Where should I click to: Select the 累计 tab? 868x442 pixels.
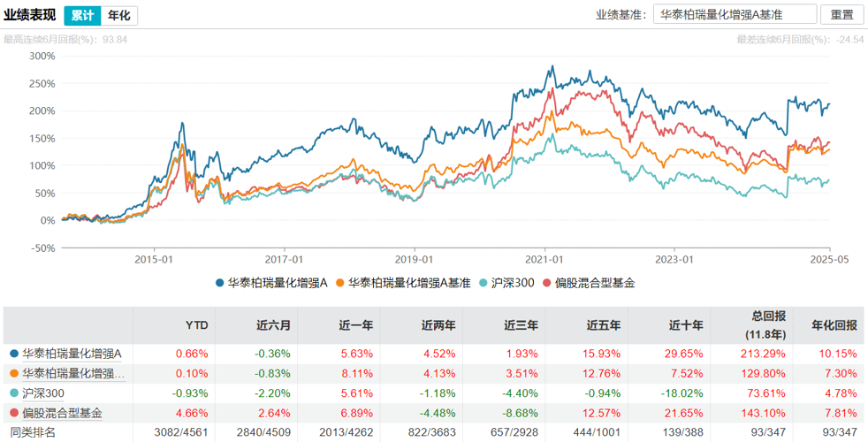[x=82, y=15]
